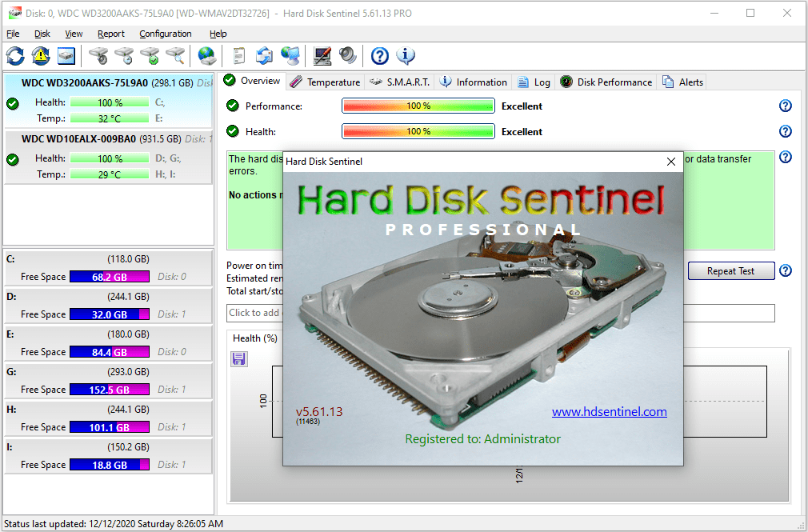This screenshot has width=808, height=532.
Task: Click help icon next to Health bar
Action: pos(786,131)
